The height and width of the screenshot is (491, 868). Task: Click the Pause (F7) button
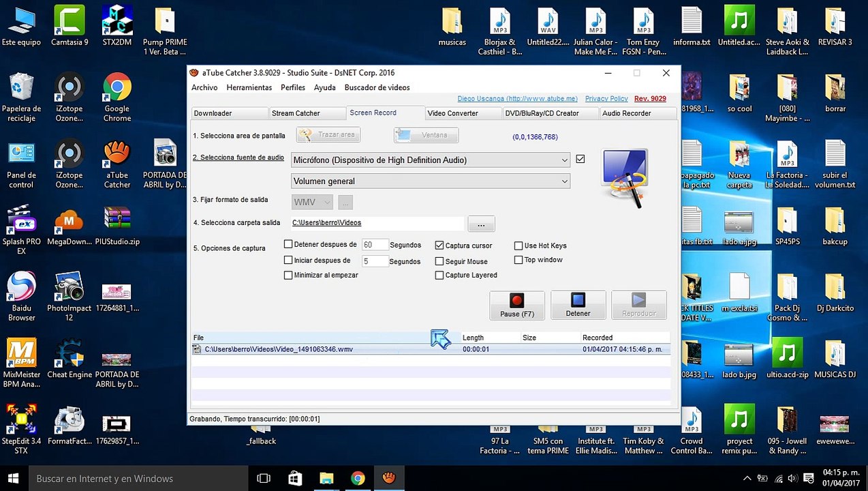tap(517, 305)
